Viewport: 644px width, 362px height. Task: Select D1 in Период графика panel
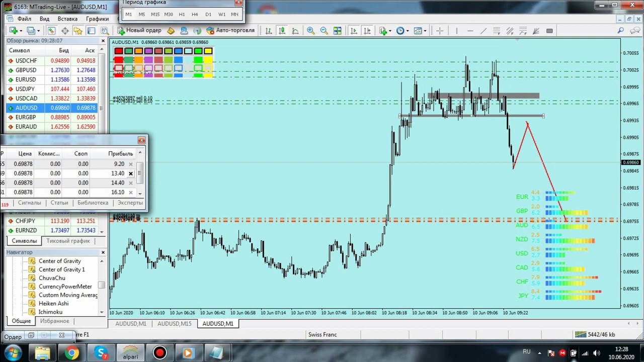tap(208, 14)
